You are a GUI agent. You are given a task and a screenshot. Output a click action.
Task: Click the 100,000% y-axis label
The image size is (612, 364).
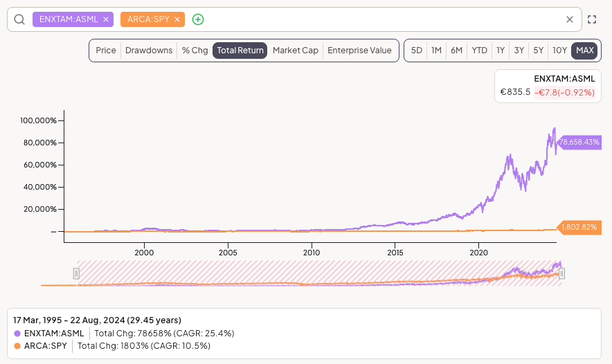tap(38, 120)
